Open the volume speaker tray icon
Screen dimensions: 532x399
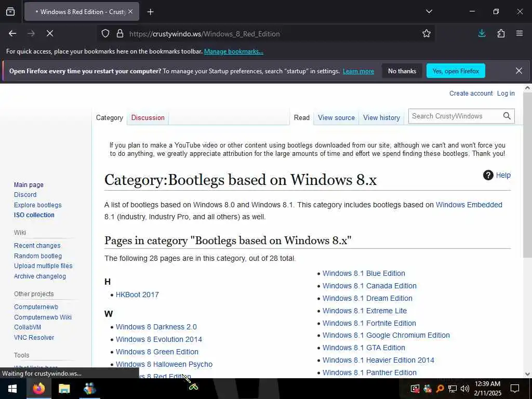pyautogui.click(x=465, y=389)
